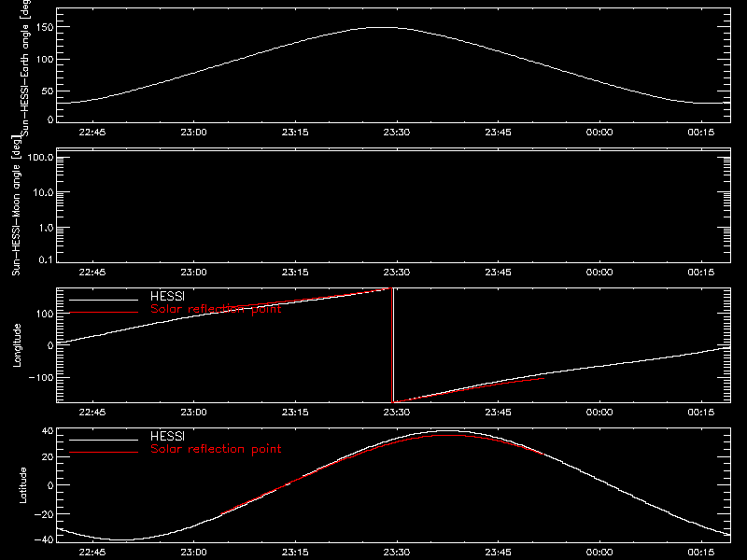Click the white HESSI legend line in Longitude plot
The width and height of the screenshot is (747, 560).
[x=104, y=300]
